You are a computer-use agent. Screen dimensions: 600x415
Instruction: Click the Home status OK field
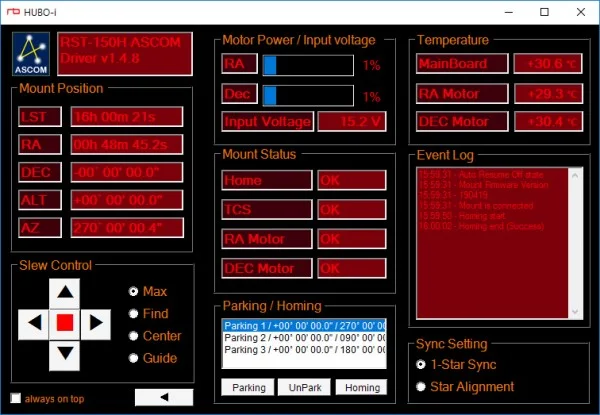coord(352,180)
